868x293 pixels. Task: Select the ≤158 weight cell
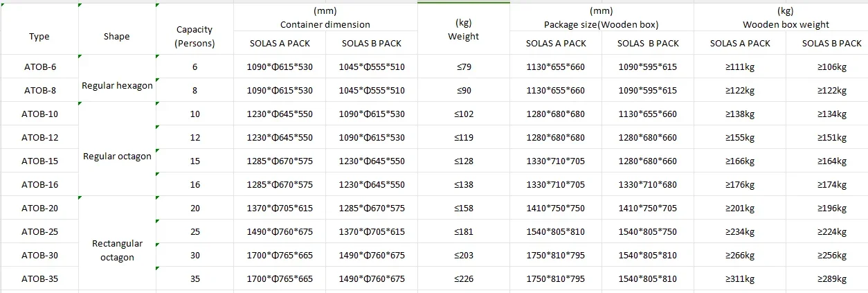[463, 208]
